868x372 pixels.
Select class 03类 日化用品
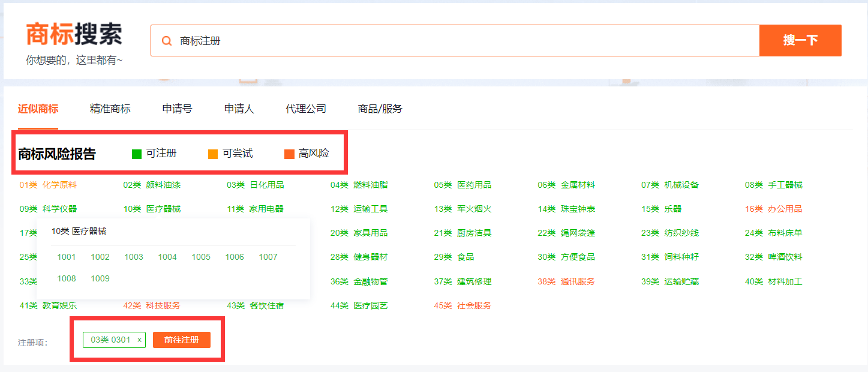point(256,185)
